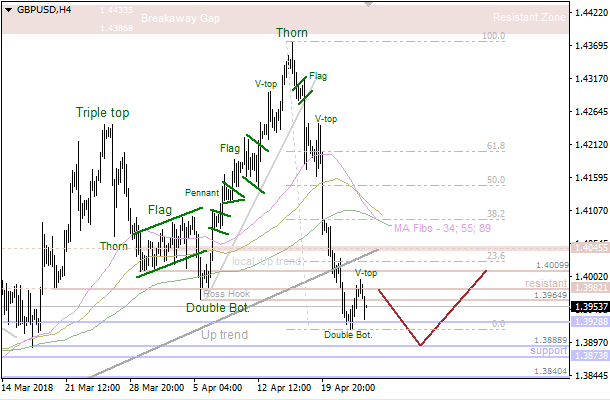Click the triangle icon beside GBPUSD,H4 title
The image size is (610, 400).
8,9
